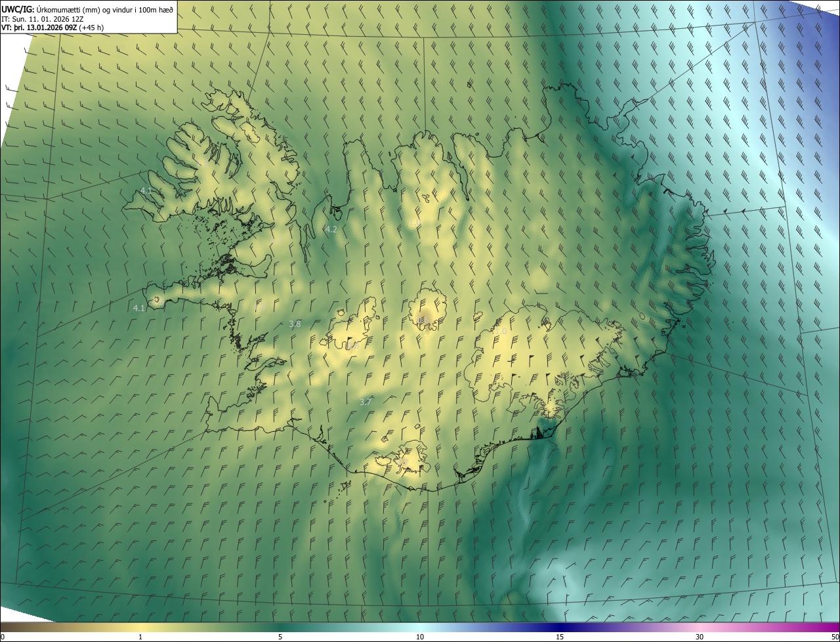The width and height of the screenshot is (840, 642).
Task: Select the "IT: Sun. 11. 01. 2026 12Z" line
Action: (x=42, y=18)
